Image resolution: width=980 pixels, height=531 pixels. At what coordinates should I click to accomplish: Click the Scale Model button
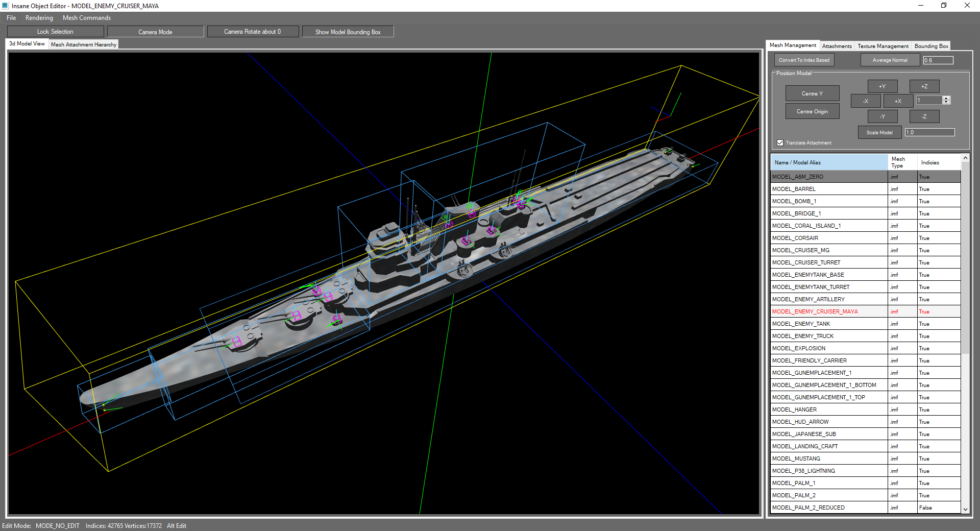(x=879, y=133)
